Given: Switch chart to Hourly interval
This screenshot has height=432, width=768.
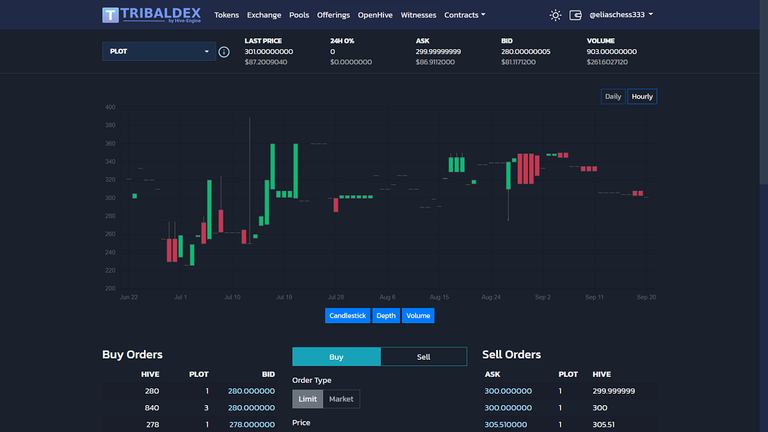Looking at the screenshot, I should click(642, 97).
